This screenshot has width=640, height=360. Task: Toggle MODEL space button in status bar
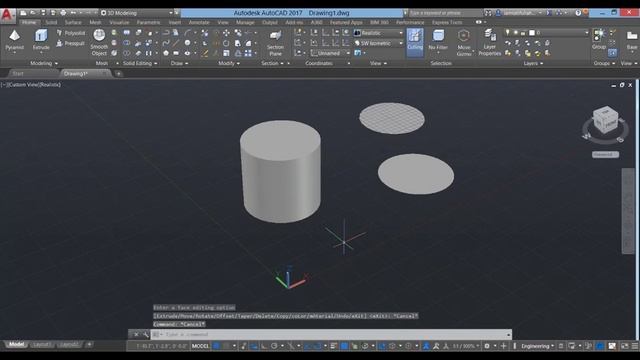[x=200, y=346]
